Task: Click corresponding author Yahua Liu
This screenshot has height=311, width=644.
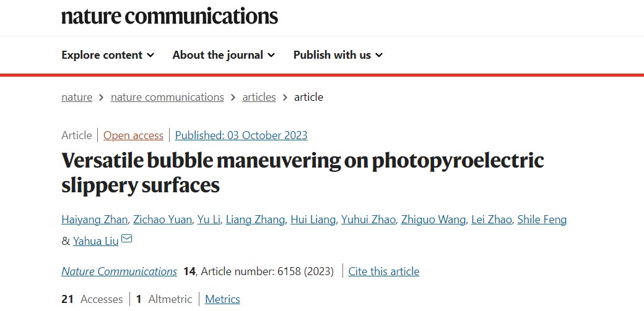Action: [95, 241]
